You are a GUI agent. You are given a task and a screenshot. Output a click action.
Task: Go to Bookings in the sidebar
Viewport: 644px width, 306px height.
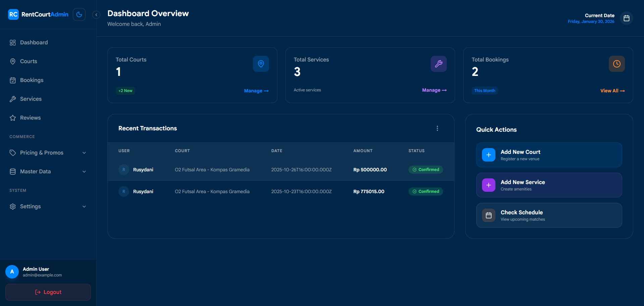click(32, 80)
